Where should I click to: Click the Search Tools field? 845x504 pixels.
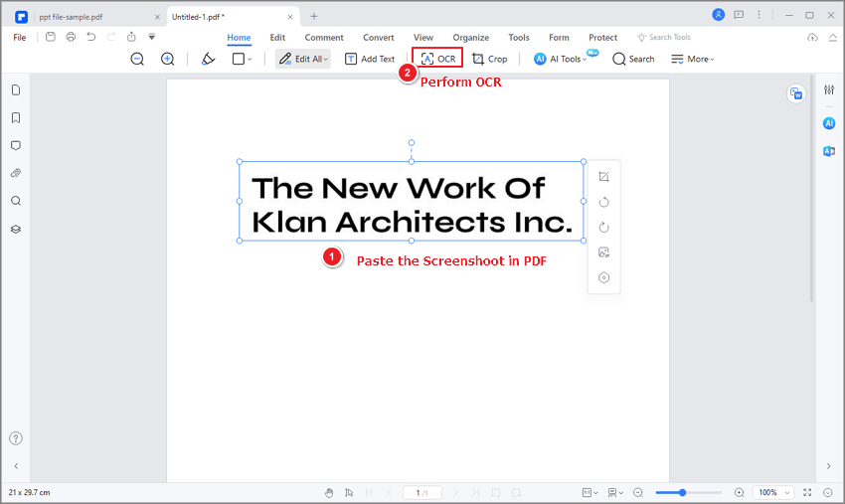[664, 37]
